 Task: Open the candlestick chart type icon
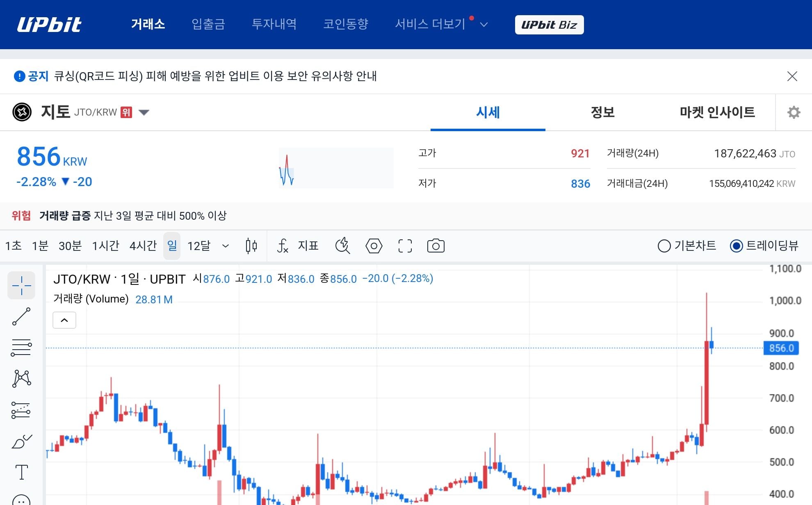(251, 246)
